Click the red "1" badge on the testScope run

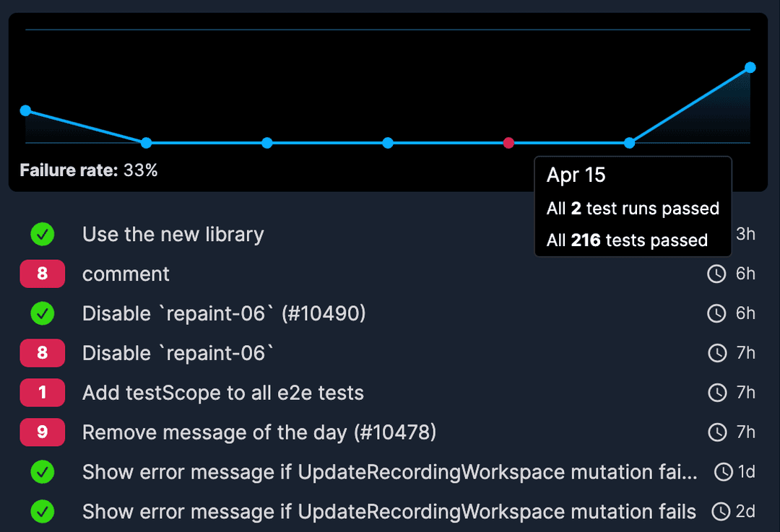point(42,393)
